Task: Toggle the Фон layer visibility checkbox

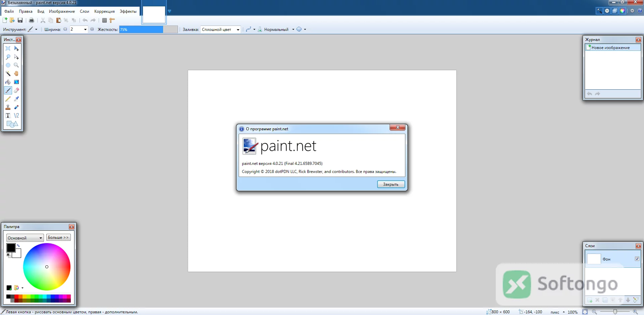Action: coord(637,259)
